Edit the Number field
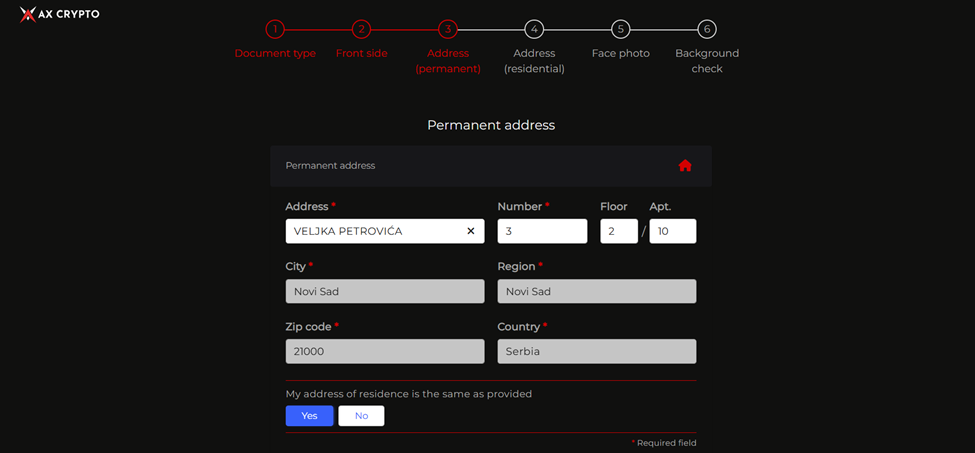This screenshot has width=975, height=453. coord(542,231)
